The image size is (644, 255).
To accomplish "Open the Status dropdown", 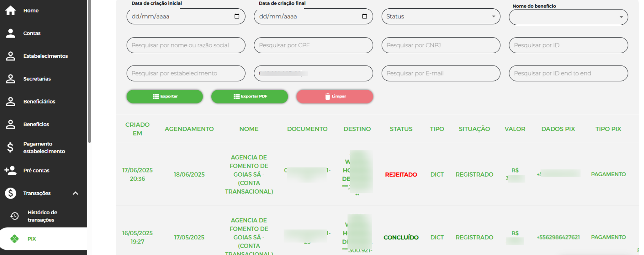I will pos(493,16).
